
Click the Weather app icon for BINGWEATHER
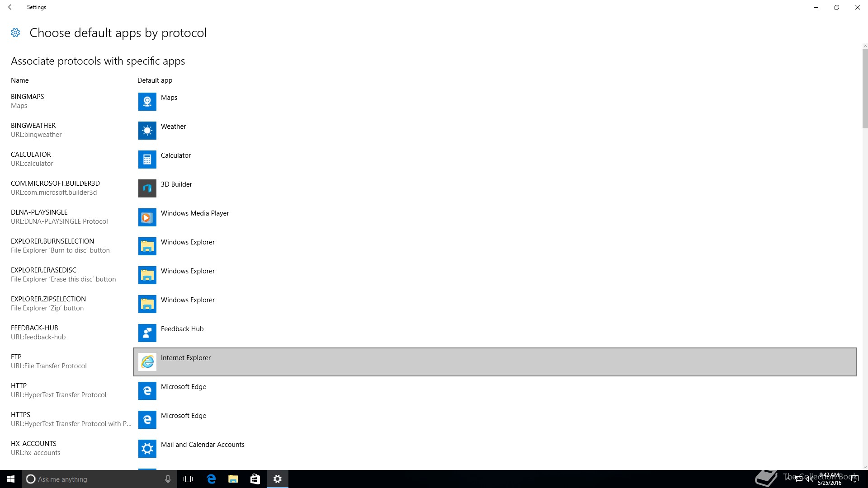147,131
